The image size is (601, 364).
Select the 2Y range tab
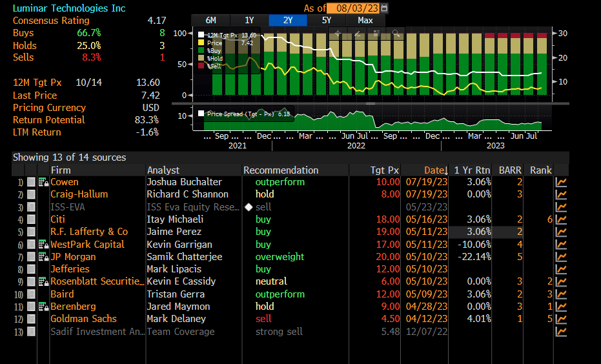[x=288, y=20]
